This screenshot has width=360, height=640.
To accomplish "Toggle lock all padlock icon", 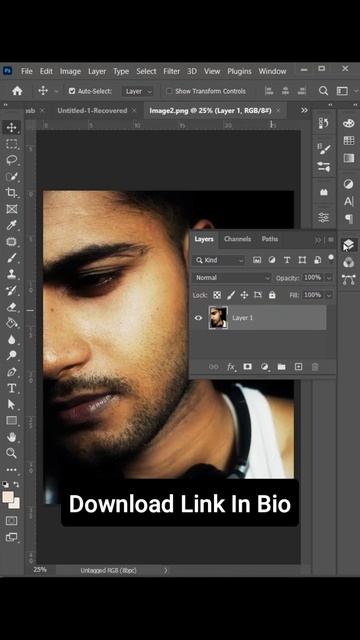I will (272, 295).
